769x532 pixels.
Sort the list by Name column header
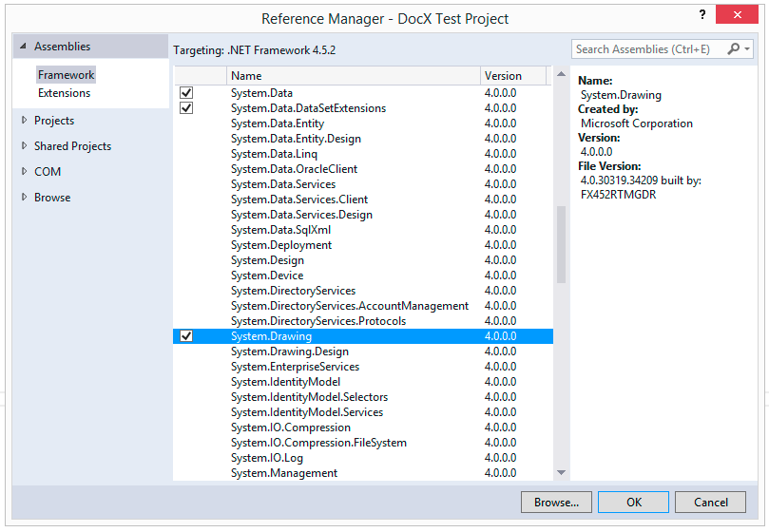(x=353, y=76)
